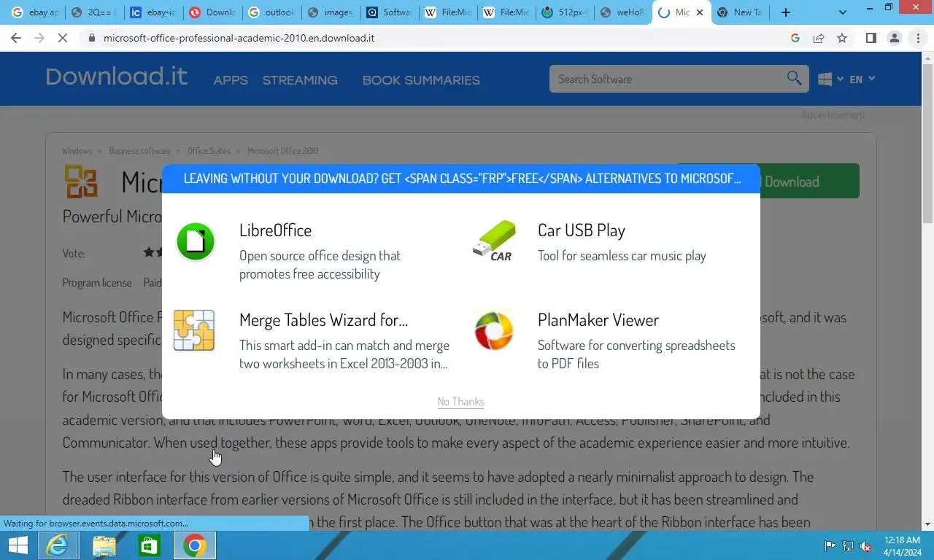Image resolution: width=934 pixels, height=560 pixels.
Task: Click the address bar URL
Action: (239, 38)
